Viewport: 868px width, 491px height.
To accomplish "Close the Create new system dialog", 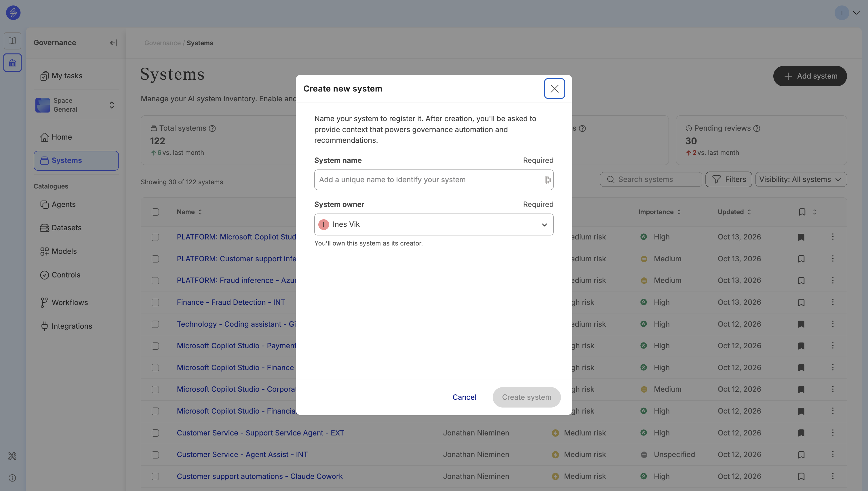I will [x=554, y=89].
